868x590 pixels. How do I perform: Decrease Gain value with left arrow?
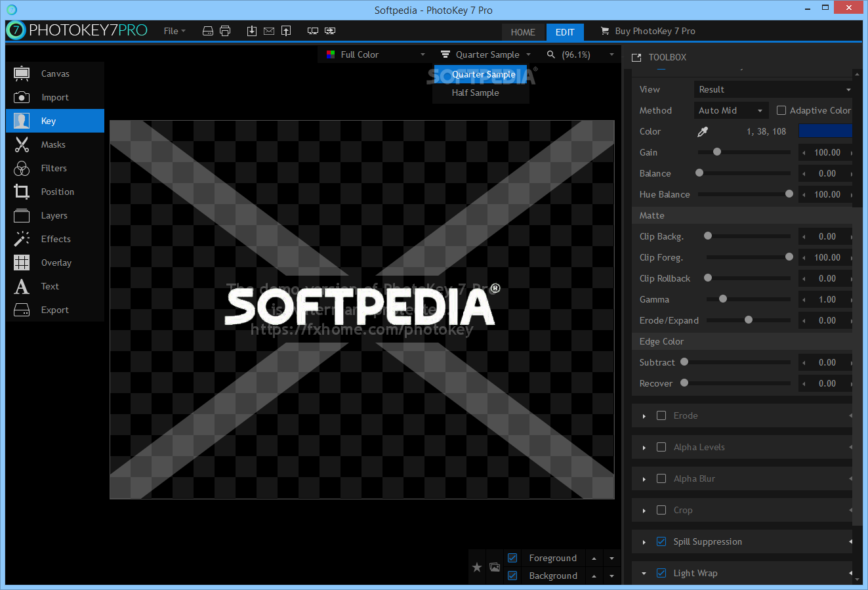coord(804,153)
